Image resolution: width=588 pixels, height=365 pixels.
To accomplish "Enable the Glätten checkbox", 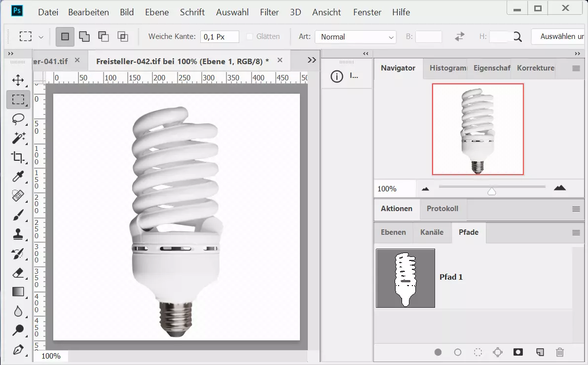I will click(x=250, y=36).
